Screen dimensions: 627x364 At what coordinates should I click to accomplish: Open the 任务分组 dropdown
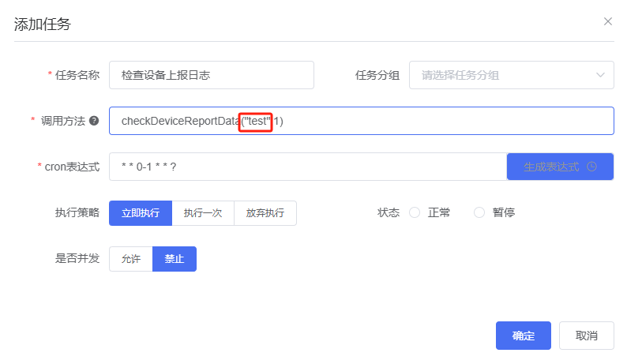pyautogui.click(x=512, y=75)
